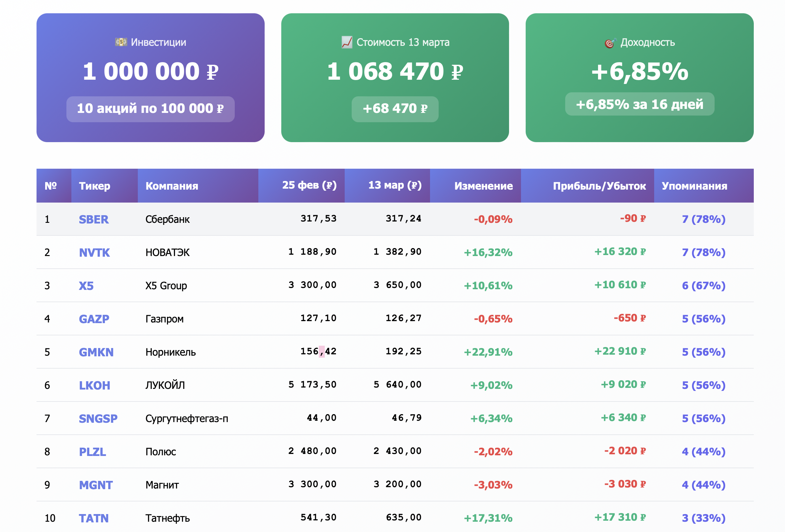Click the '+68 470 ₽' profit badge
The height and width of the screenshot is (532, 785).
(395, 109)
